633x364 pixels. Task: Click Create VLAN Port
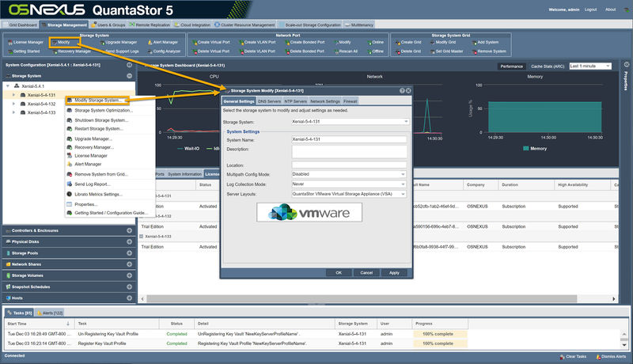coord(257,43)
